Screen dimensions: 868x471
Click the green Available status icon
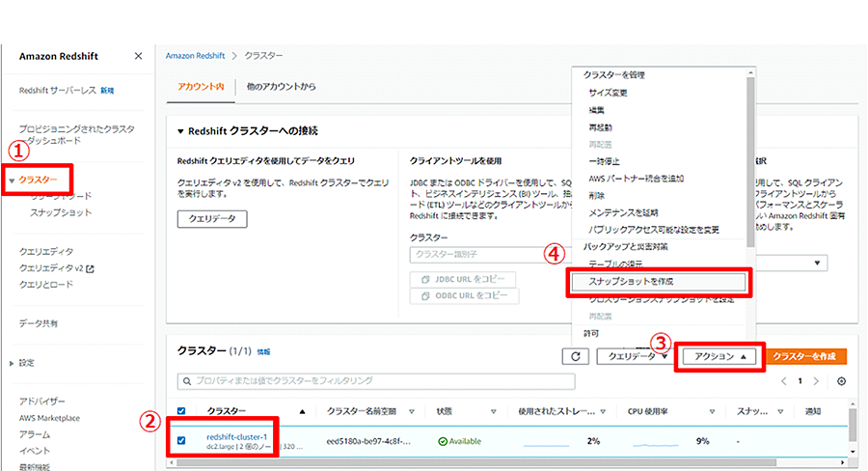tap(443, 442)
